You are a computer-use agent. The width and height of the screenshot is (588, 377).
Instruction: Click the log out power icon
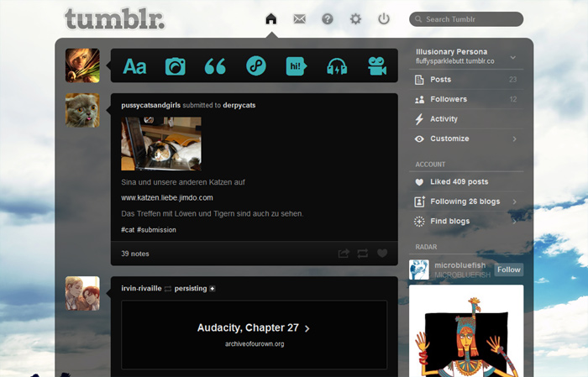384,18
